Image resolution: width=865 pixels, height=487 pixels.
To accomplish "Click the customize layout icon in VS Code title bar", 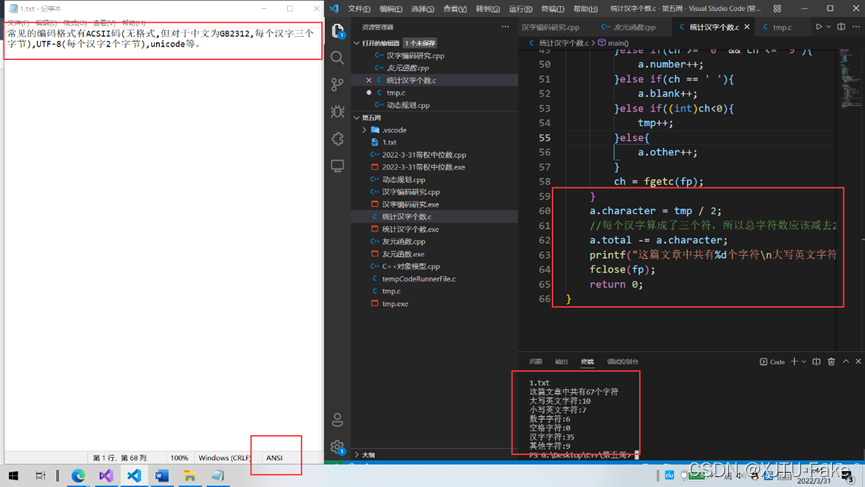I will pyautogui.click(x=777, y=9).
